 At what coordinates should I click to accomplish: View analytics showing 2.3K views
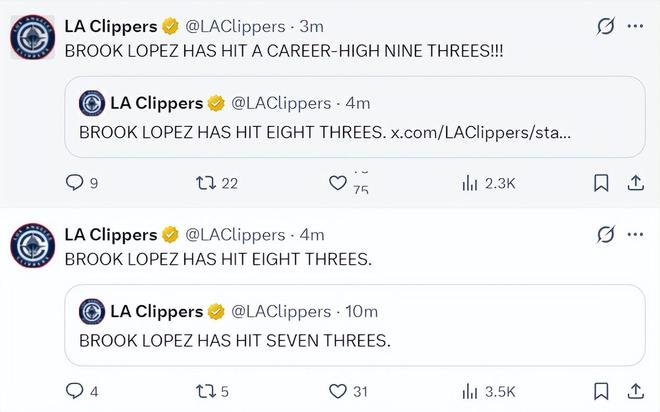pos(469,183)
